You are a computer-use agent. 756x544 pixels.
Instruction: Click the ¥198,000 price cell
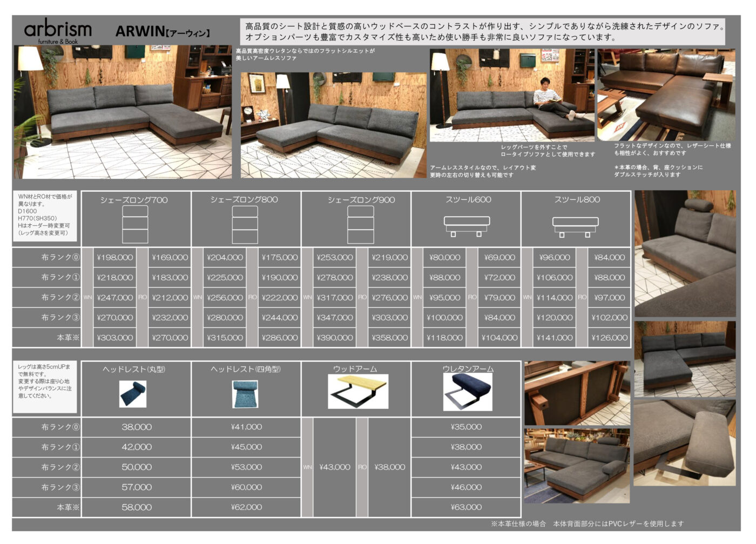click(115, 258)
